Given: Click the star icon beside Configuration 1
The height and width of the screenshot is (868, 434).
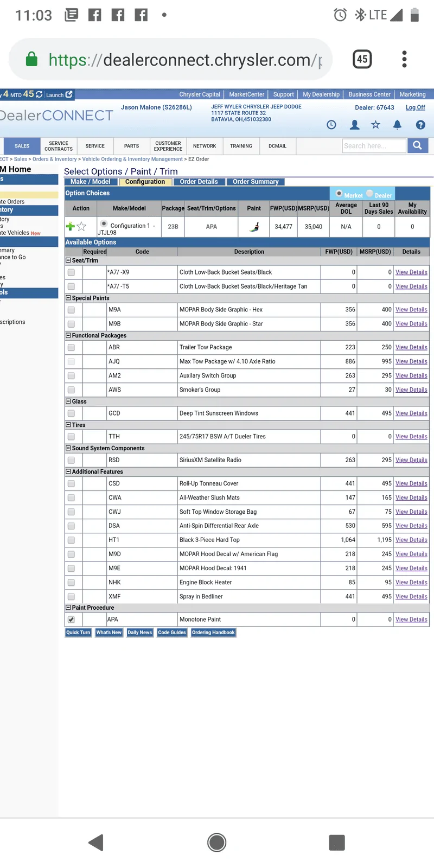Looking at the screenshot, I should (81, 226).
